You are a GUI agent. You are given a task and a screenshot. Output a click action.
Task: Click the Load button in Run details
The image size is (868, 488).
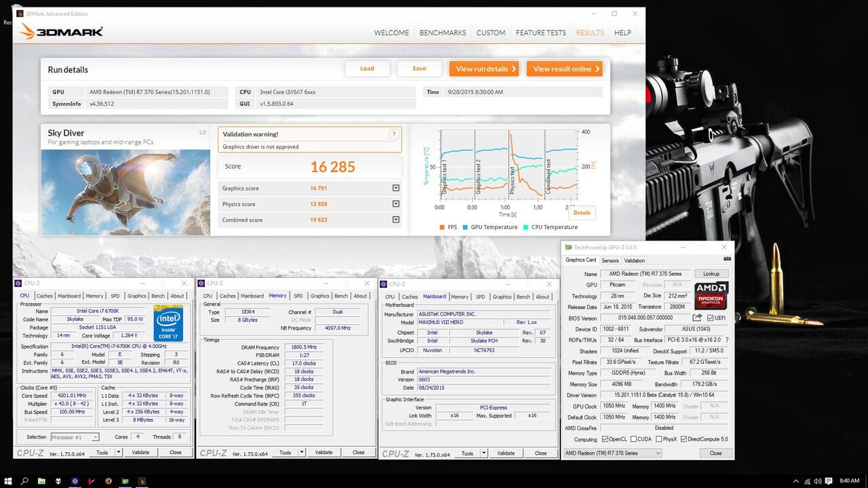pos(367,68)
